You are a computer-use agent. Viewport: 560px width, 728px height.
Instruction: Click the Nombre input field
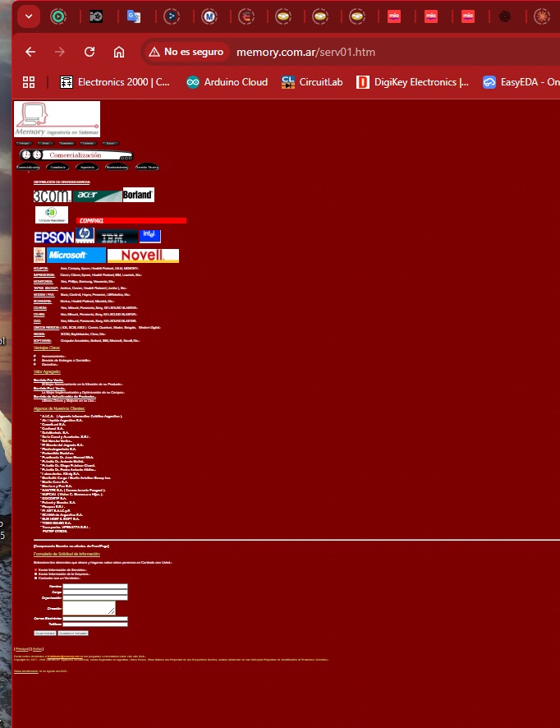95,587
